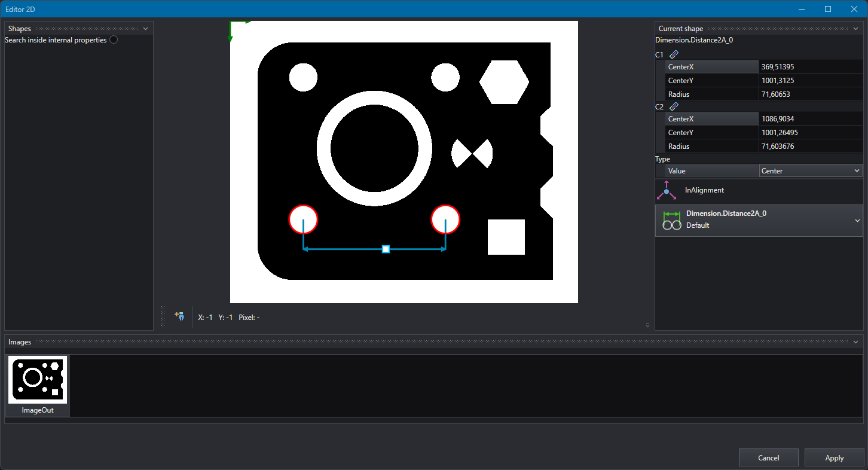Click the C2 CenterY value 1001,26495

click(811, 133)
